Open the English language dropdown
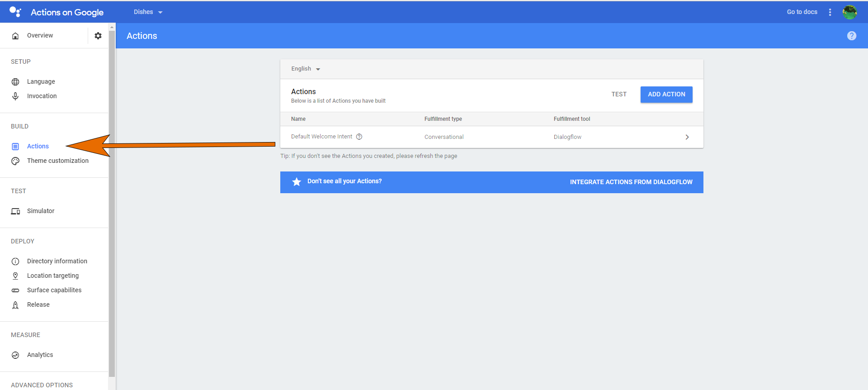The width and height of the screenshot is (868, 390). click(306, 69)
